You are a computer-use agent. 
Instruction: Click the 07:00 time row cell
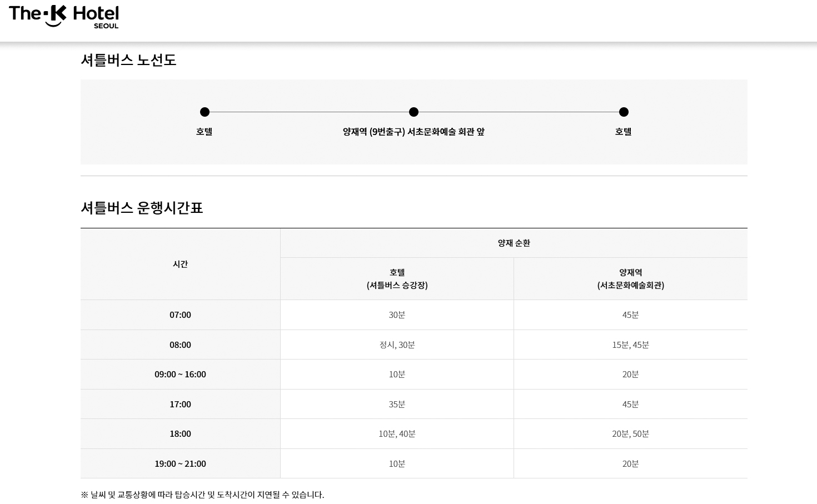click(180, 315)
